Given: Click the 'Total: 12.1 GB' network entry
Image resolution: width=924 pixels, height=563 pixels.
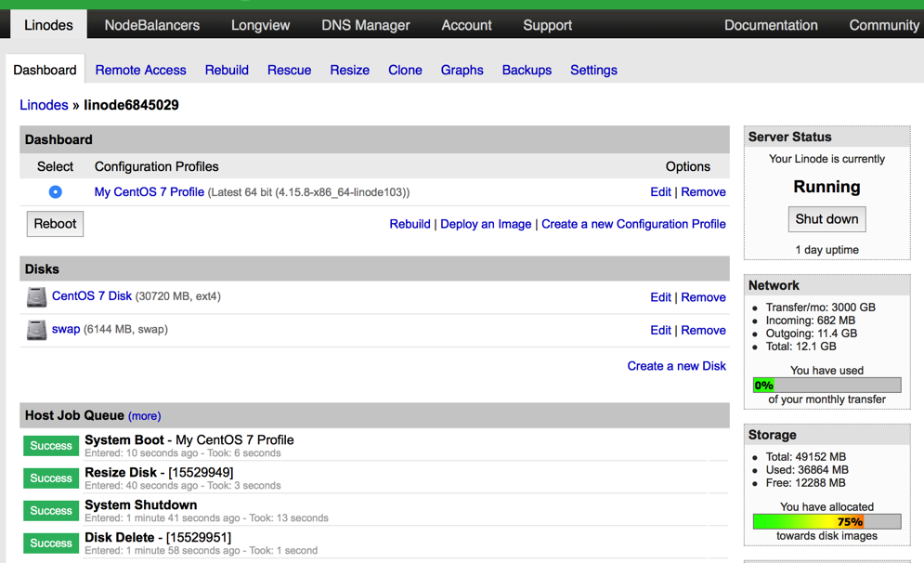Looking at the screenshot, I should (x=800, y=346).
